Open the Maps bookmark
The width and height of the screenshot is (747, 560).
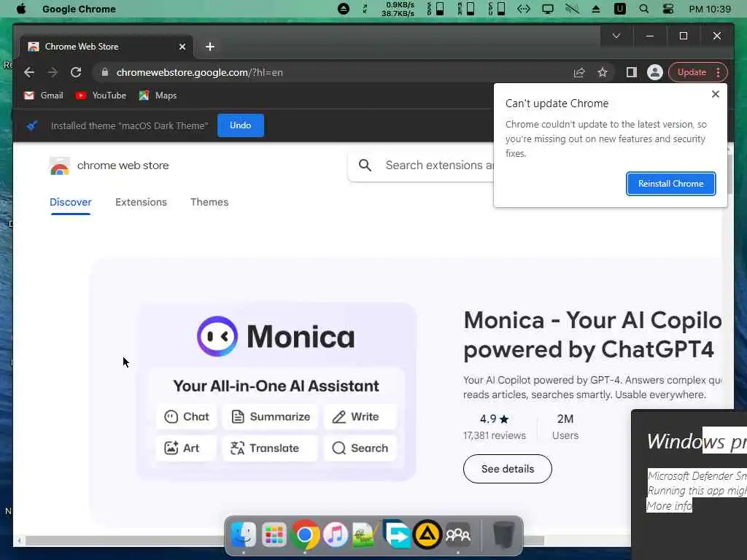pos(158,96)
